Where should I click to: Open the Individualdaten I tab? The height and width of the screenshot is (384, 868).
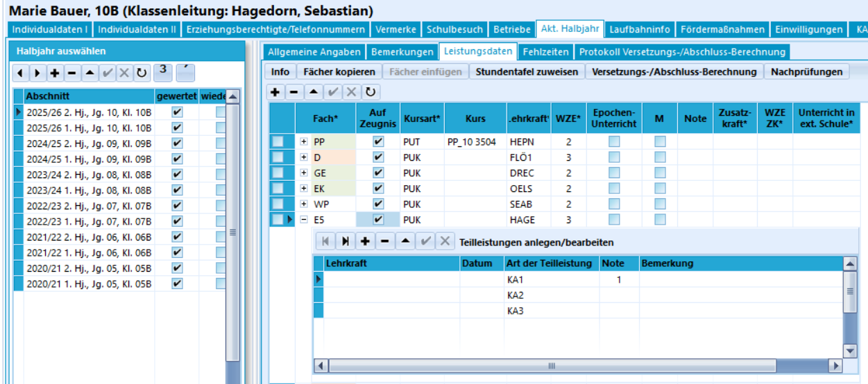click(49, 30)
